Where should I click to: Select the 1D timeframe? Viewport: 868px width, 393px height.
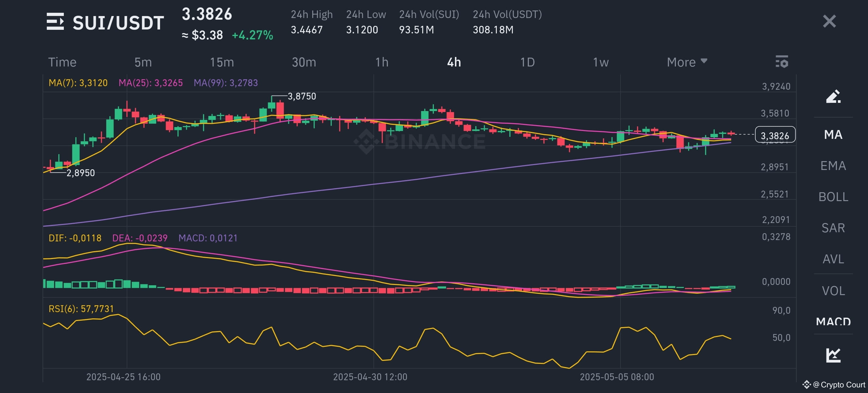coord(527,62)
